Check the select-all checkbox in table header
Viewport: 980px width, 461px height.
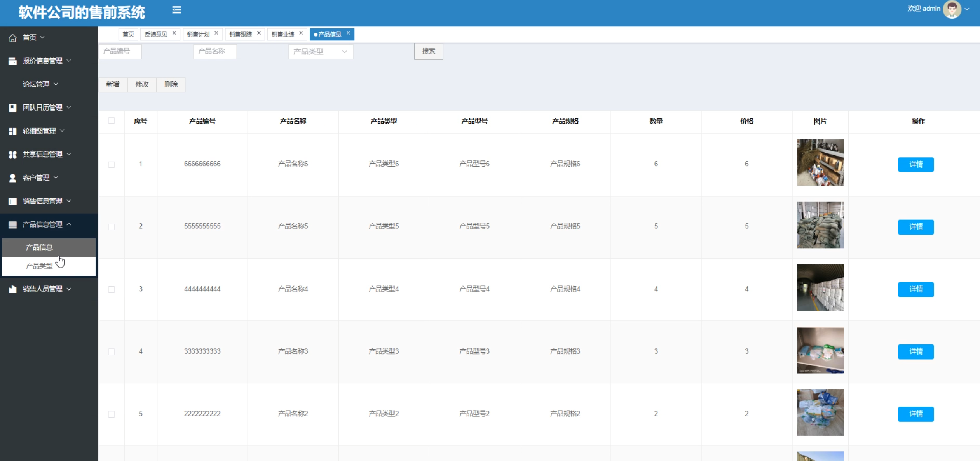[112, 121]
